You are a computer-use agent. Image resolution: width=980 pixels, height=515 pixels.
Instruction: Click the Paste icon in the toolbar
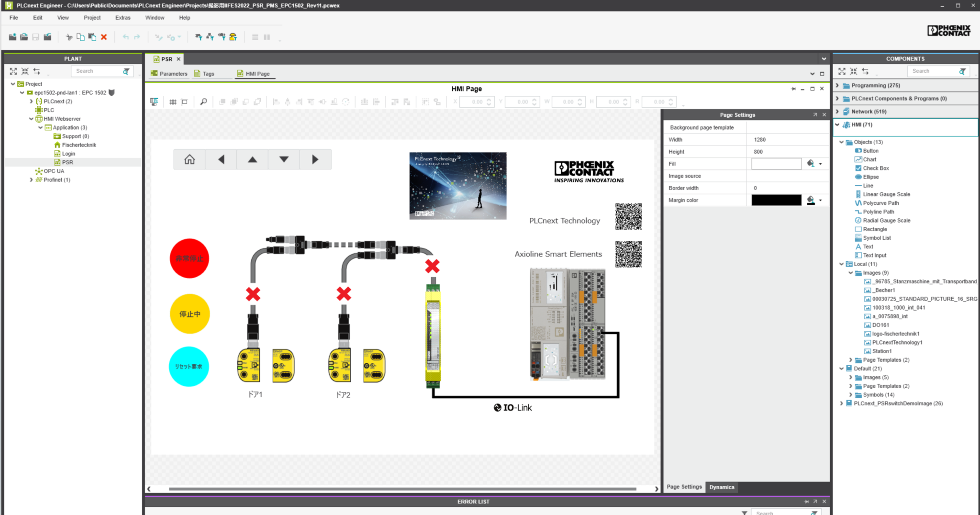click(x=92, y=37)
